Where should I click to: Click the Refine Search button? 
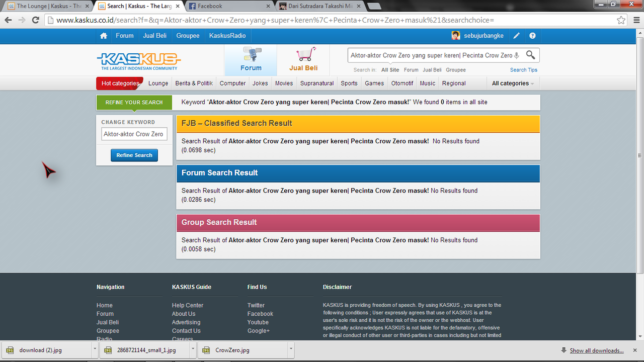(134, 155)
